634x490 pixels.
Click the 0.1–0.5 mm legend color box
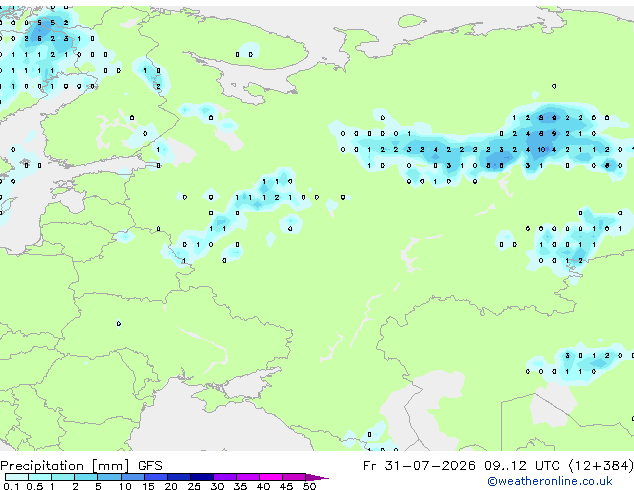(x=17, y=477)
